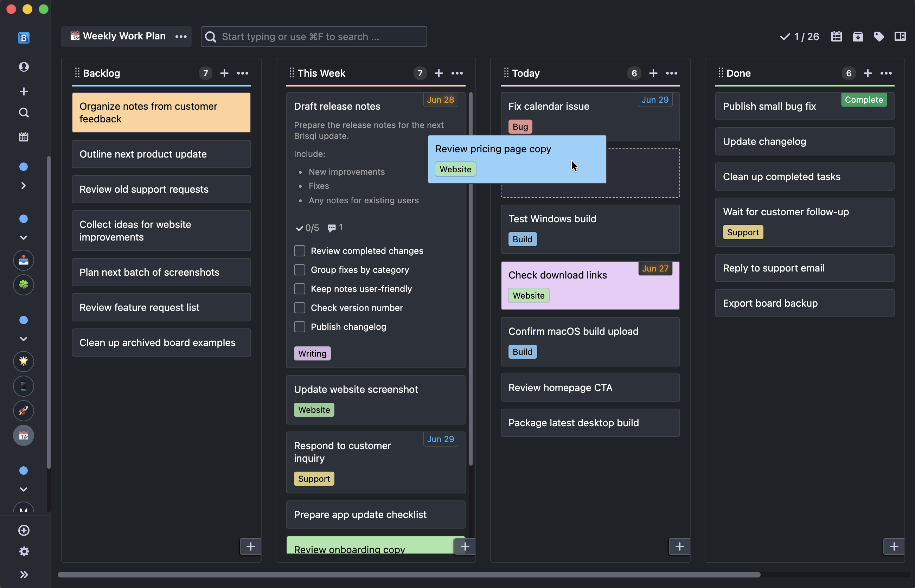Click the Complete label on Publish small bug fix
This screenshot has width=915, height=588.
(x=864, y=100)
